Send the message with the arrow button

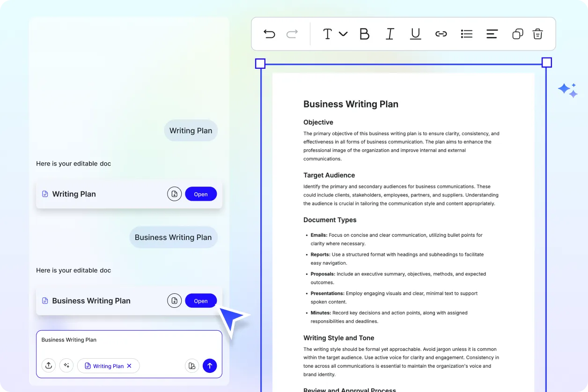click(x=210, y=365)
